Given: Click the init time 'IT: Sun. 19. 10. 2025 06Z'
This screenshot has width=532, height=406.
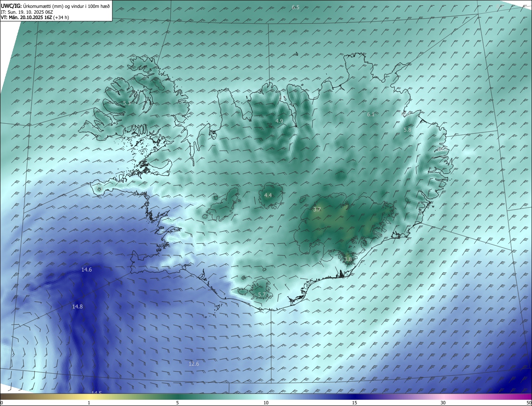Looking at the screenshot, I should click(x=27, y=12).
